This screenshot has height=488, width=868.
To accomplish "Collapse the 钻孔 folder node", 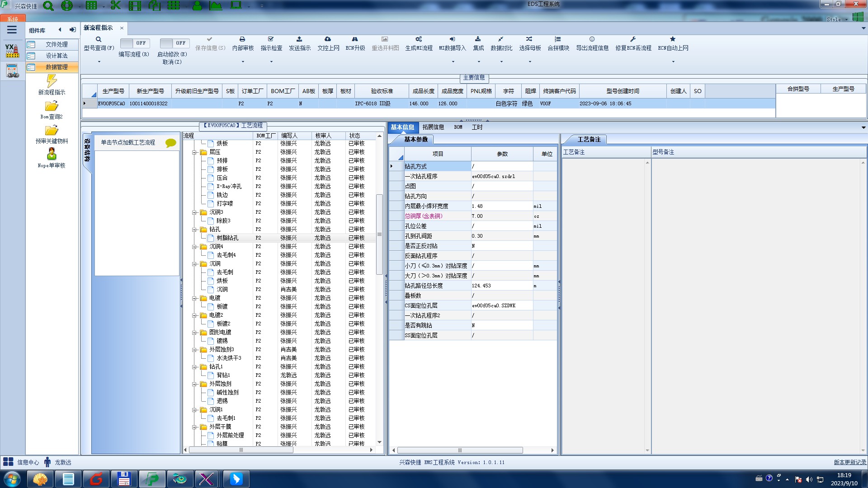I will click(194, 230).
